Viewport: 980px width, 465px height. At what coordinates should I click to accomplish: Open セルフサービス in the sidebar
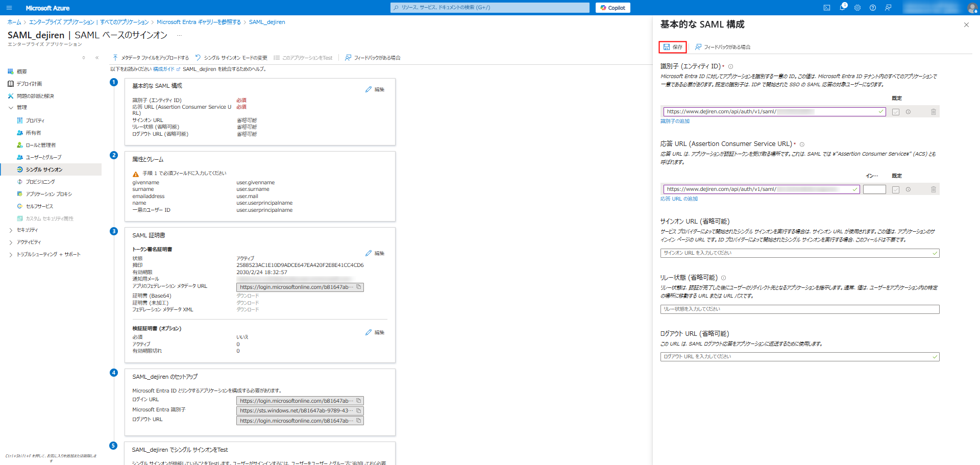39,206
